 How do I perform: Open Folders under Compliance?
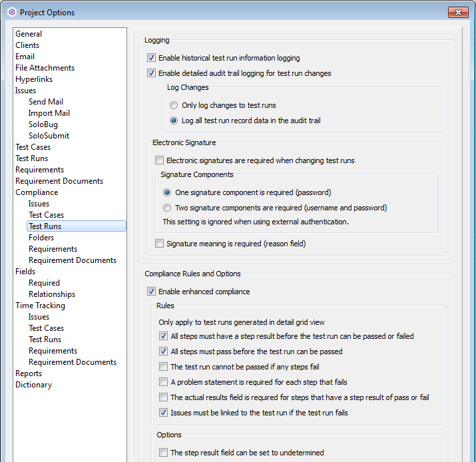pos(41,238)
